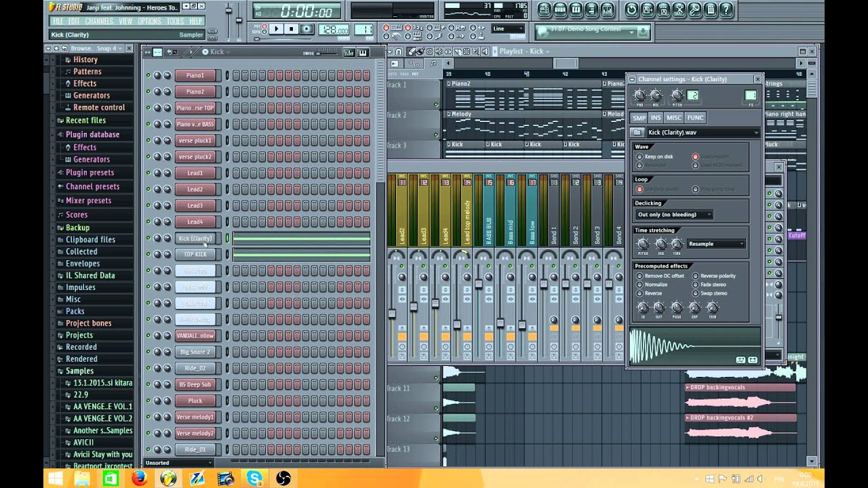
Task: Expand the Samples folder in the browser
Action: pos(79,371)
